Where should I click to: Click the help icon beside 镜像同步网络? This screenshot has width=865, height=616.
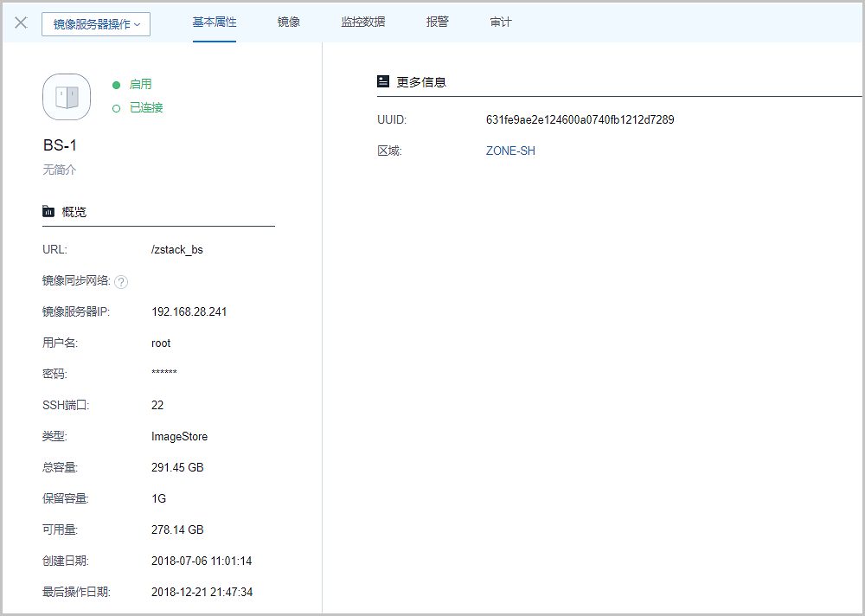click(x=121, y=281)
